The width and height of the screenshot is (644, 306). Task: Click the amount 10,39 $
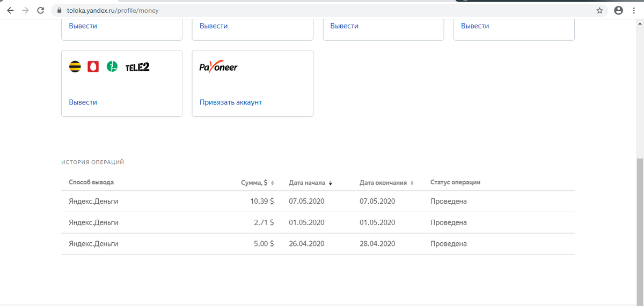click(262, 201)
